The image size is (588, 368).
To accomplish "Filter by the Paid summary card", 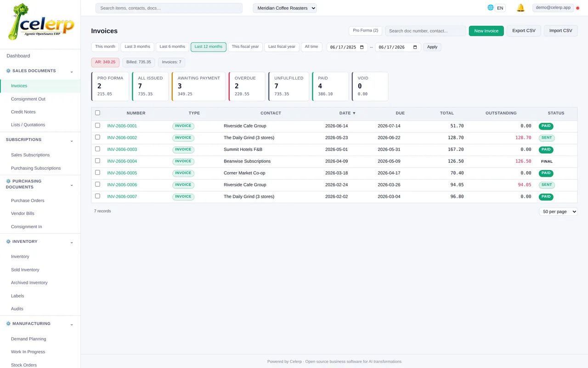I will (330, 86).
